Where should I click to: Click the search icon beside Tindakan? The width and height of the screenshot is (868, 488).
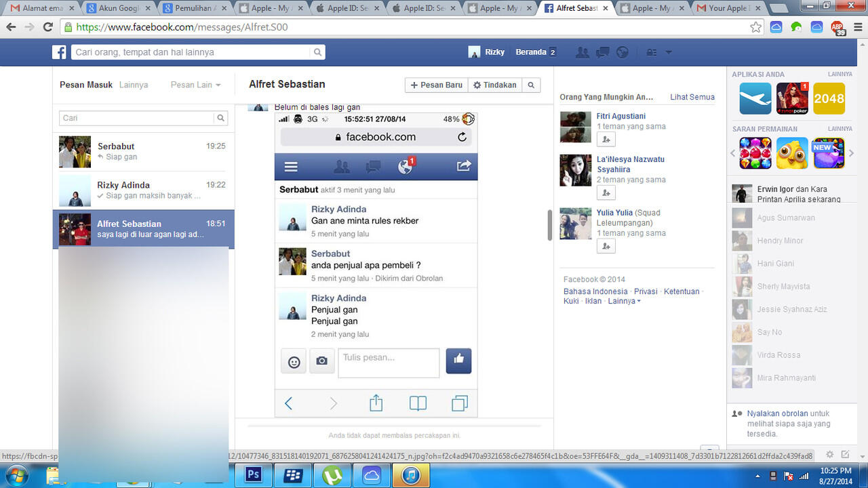tap(532, 85)
